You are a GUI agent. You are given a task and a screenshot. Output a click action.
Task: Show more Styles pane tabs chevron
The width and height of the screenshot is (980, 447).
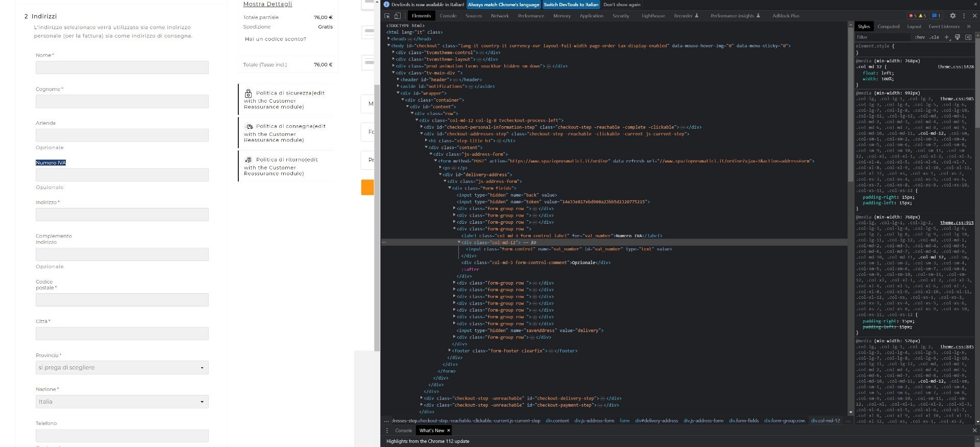point(969,27)
